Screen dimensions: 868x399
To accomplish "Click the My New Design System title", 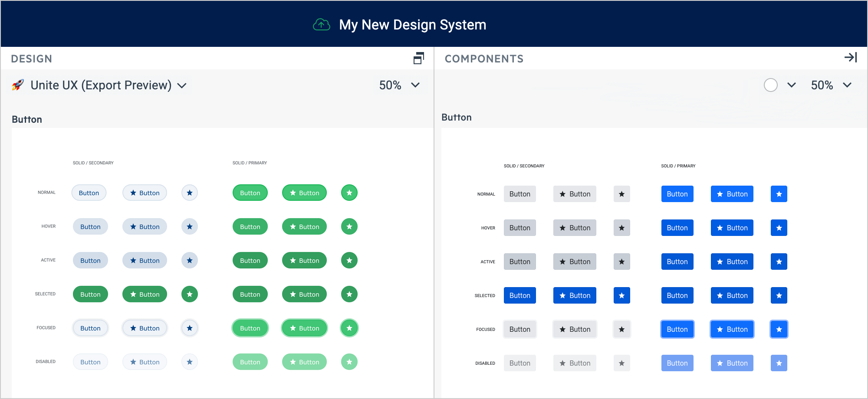I will (412, 25).
